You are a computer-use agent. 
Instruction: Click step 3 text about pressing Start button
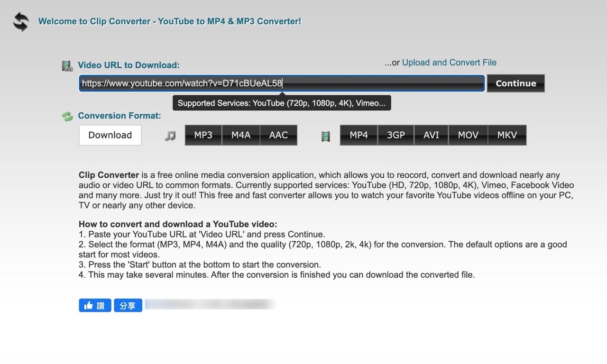click(200, 264)
